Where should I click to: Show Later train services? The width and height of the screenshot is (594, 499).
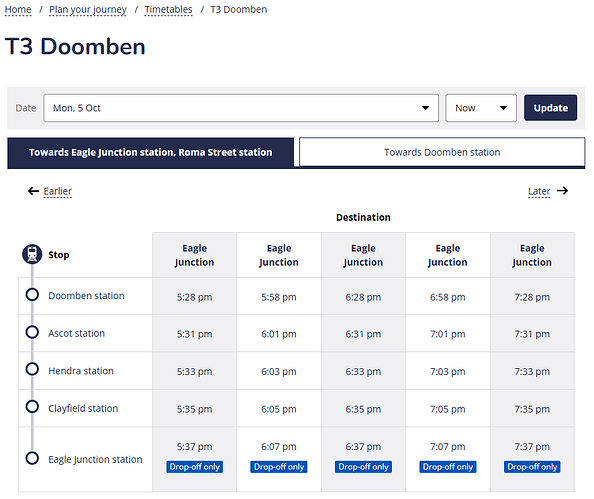[x=539, y=191]
